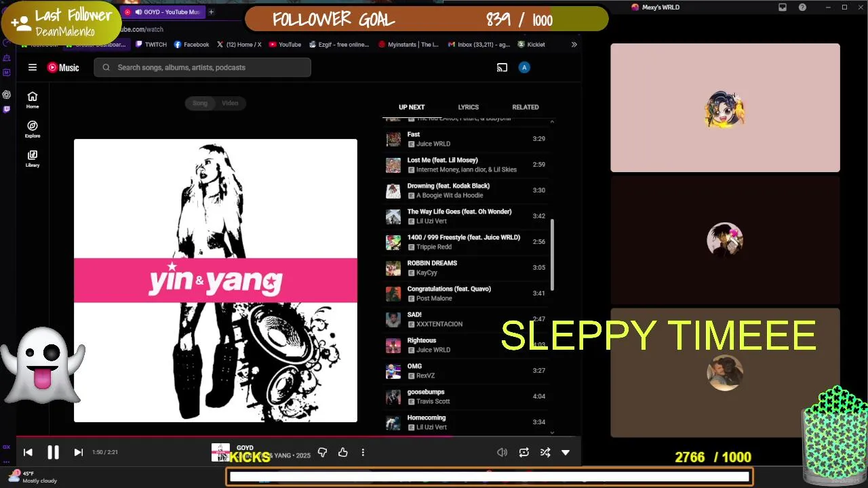Open the weather widget on taskbar
The image size is (868, 488).
(33, 477)
